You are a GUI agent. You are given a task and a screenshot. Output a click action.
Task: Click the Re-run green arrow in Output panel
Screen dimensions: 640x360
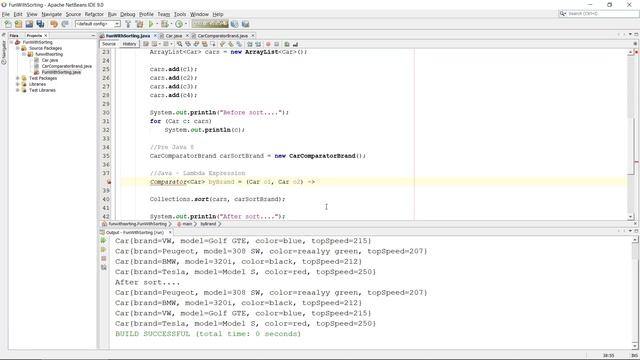[x=104, y=241]
